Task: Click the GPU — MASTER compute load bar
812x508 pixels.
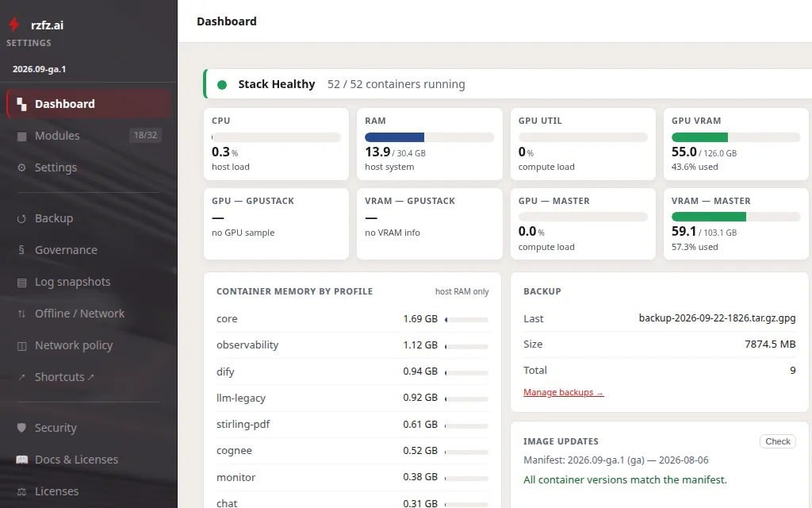Action: pos(583,217)
